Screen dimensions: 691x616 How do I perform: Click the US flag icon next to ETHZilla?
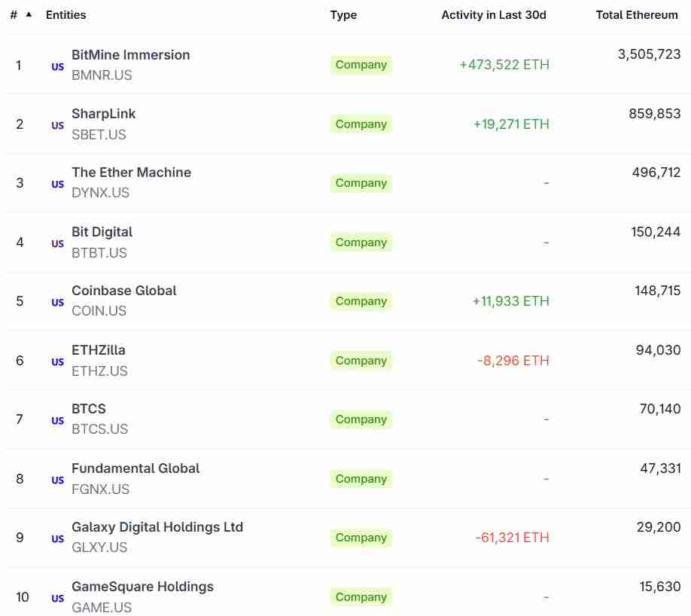pyautogui.click(x=58, y=363)
